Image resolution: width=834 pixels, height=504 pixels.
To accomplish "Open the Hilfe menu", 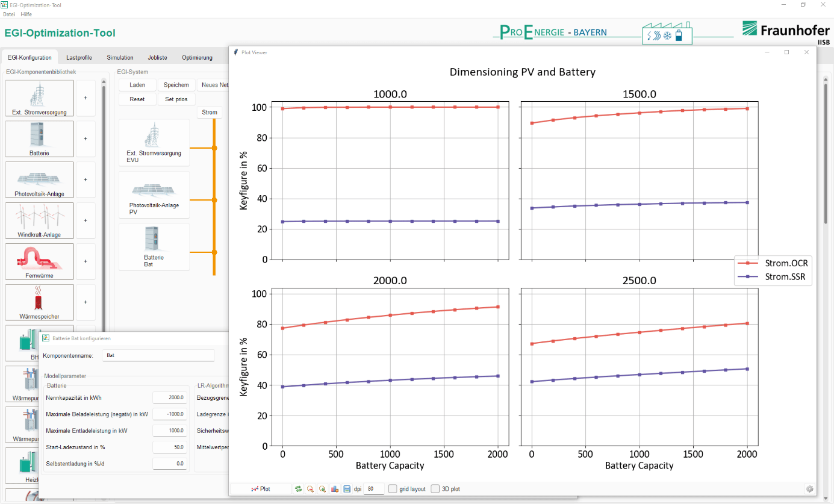I will pyautogui.click(x=26, y=14).
